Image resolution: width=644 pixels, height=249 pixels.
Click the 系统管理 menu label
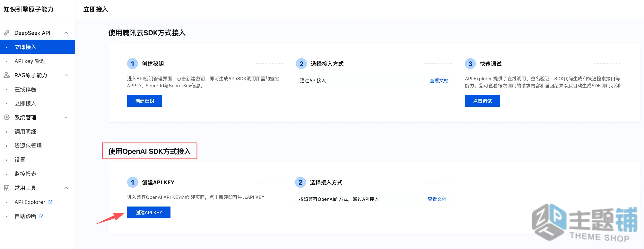pyautogui.click(x=25, y=117)
